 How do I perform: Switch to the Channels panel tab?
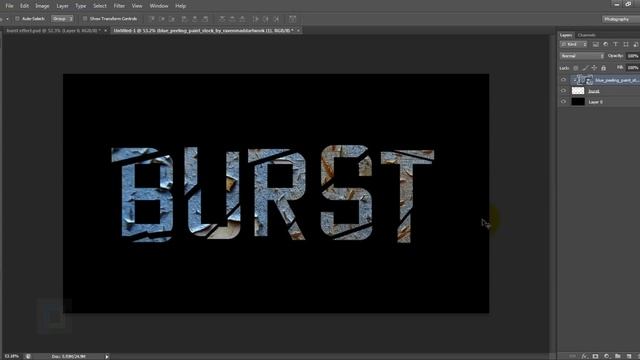(x=587, y=35)
